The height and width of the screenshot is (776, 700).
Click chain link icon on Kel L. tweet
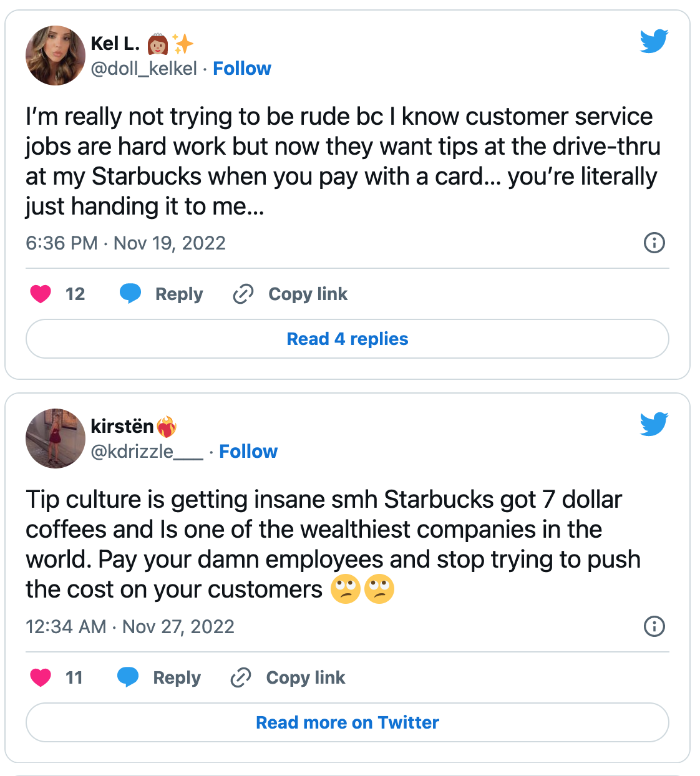tap(243, 294)
